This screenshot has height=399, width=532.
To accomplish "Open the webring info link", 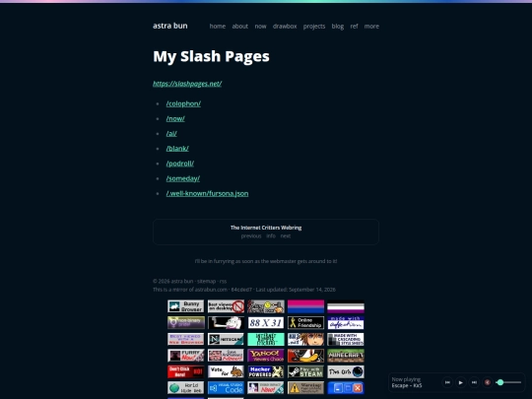I will (x=271, y=235).
